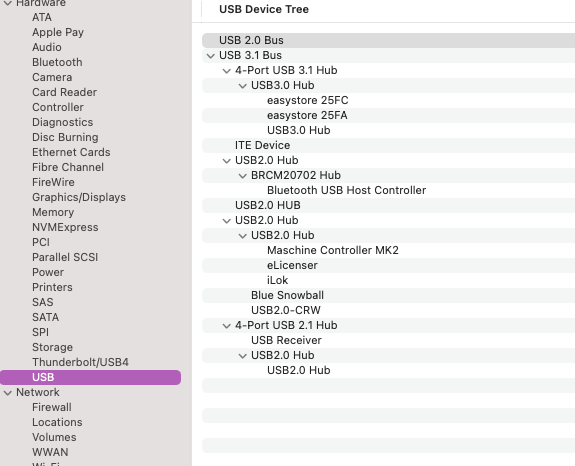
Task: Open Disc Burning in the sidebar
Action: 65,137
